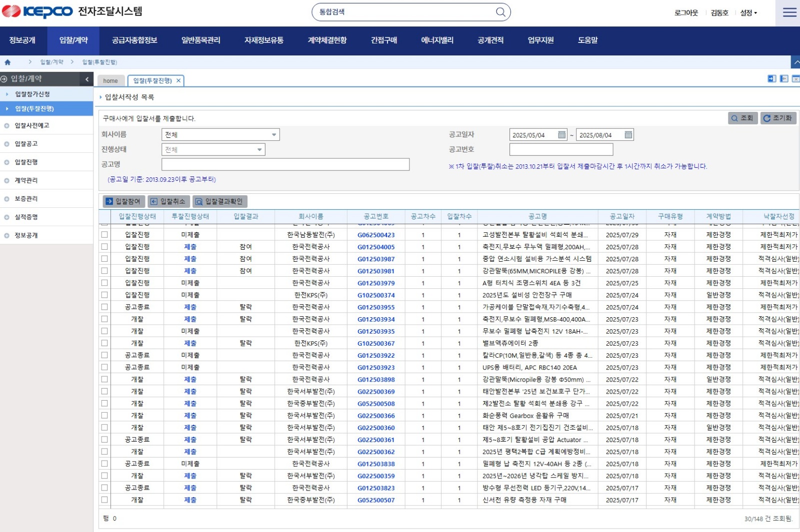Screen dimensions: 800x532
Task: Open the 도움말 menu
Action: coord(587,40)
